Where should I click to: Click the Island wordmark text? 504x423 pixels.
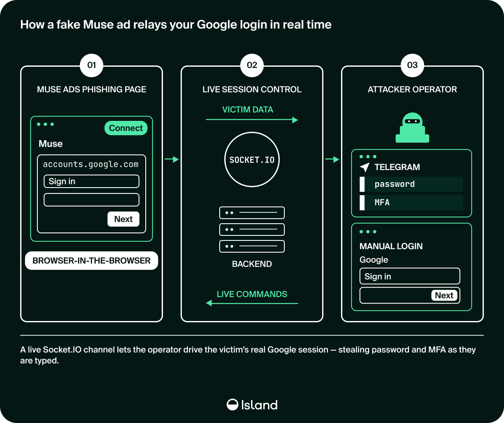[259, 405]
